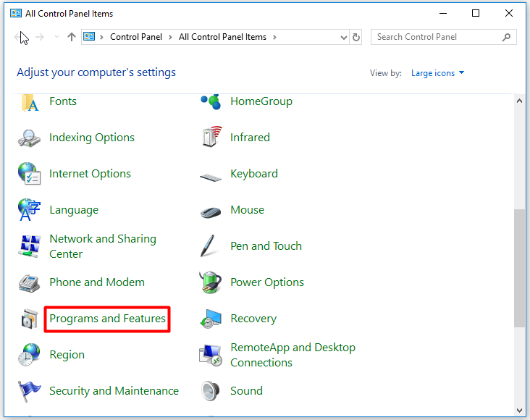Open the Recovery link

coord(253,319)
